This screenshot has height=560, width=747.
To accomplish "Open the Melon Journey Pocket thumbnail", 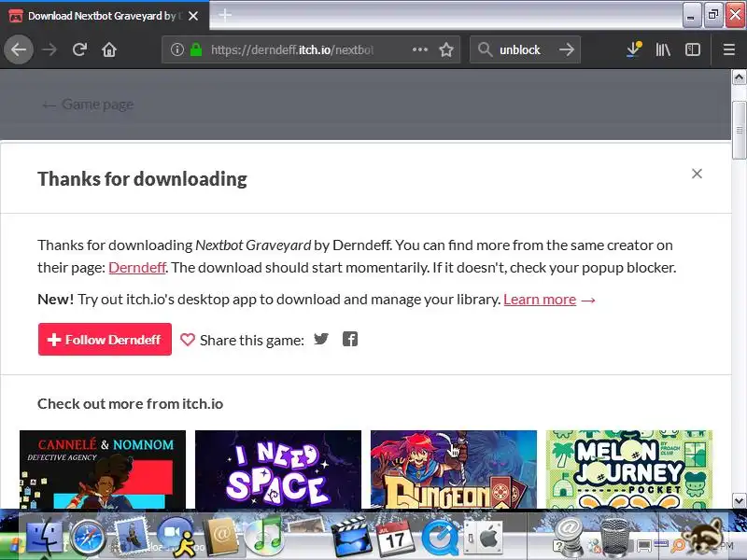I will pos(628,469).
